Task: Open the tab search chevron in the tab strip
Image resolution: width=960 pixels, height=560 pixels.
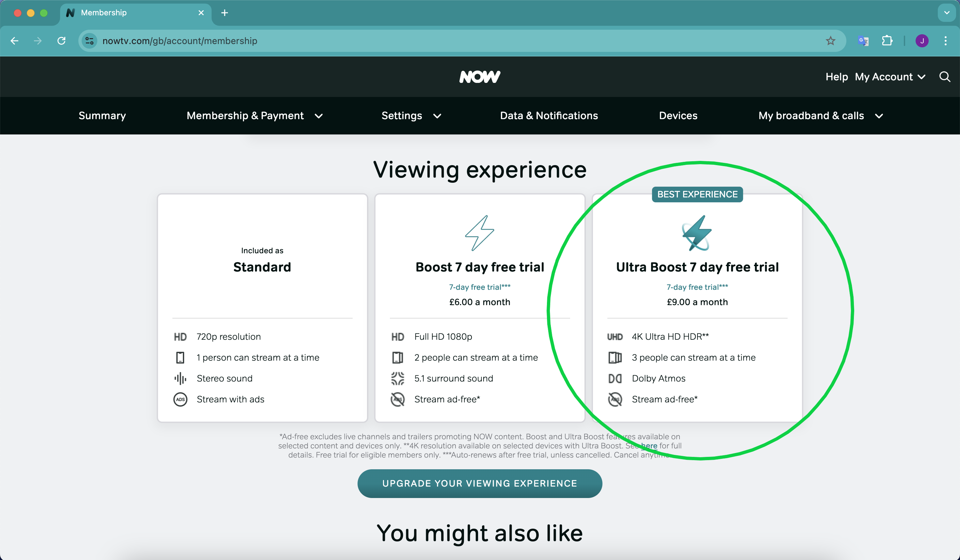Action: click(946, 12)
